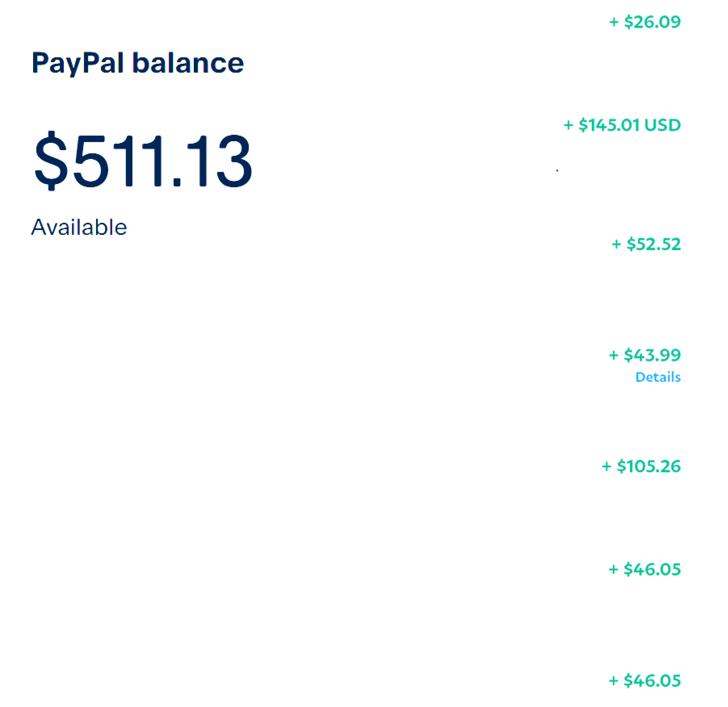Click the PayPal balance heading
This screenshot has width=728, height=707.
point(138,63)
